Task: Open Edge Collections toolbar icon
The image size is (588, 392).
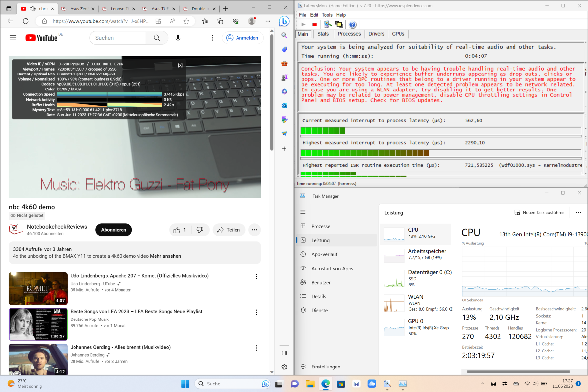Action: 220,21
